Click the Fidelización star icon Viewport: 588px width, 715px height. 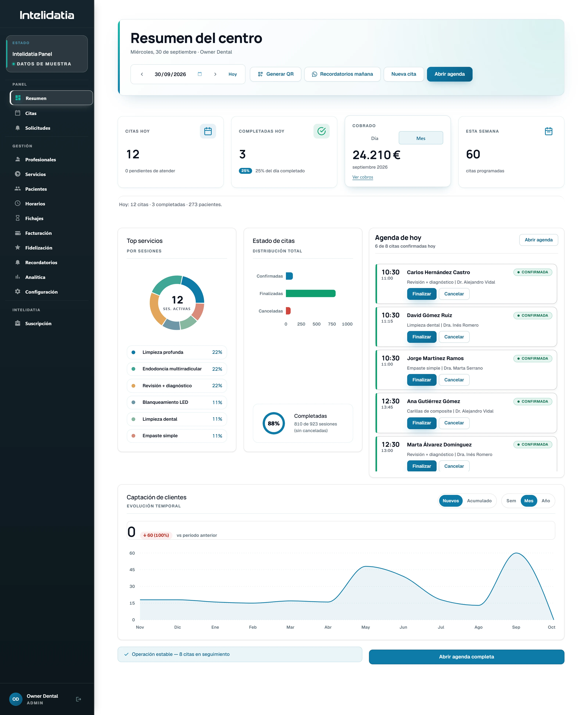click(x=18, y=247)
